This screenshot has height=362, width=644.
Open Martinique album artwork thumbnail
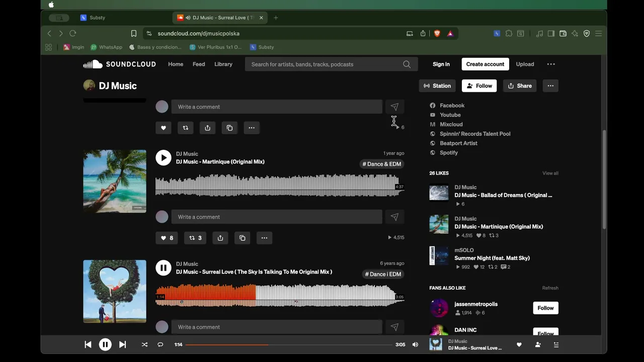115,181
